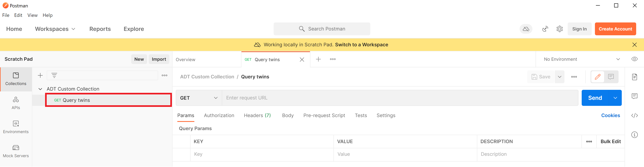This screenshot has height=167, width=644.
Task: Open Save options dropdown arrow
Action: (559, 77)
